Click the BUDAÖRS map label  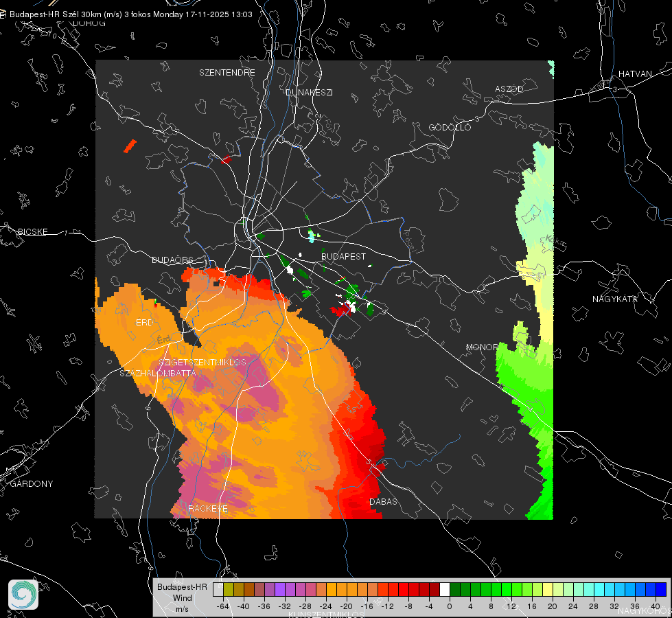pyautogui.click(x=173, y=260)
